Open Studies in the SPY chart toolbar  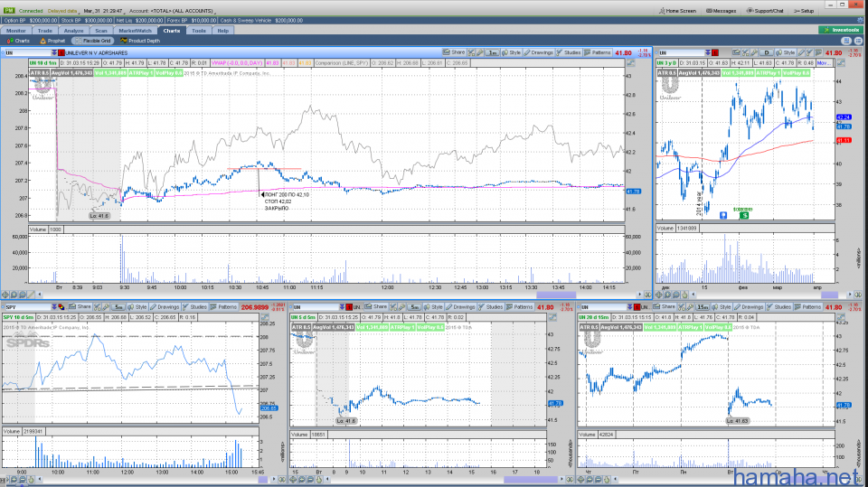[x=194, y=306]
